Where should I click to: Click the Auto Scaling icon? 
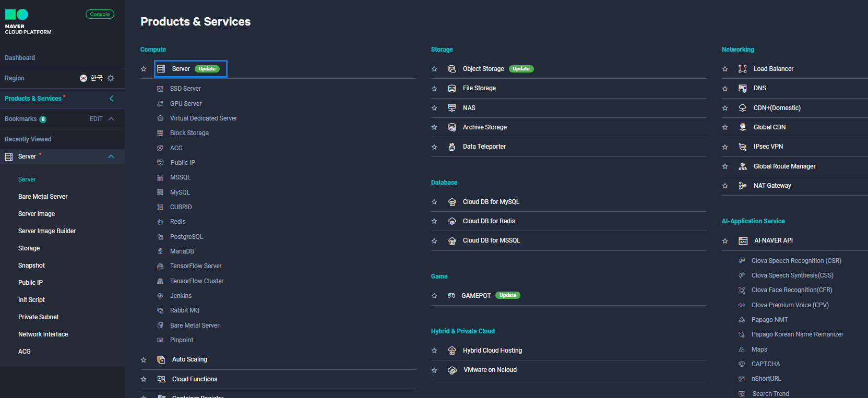161,359
